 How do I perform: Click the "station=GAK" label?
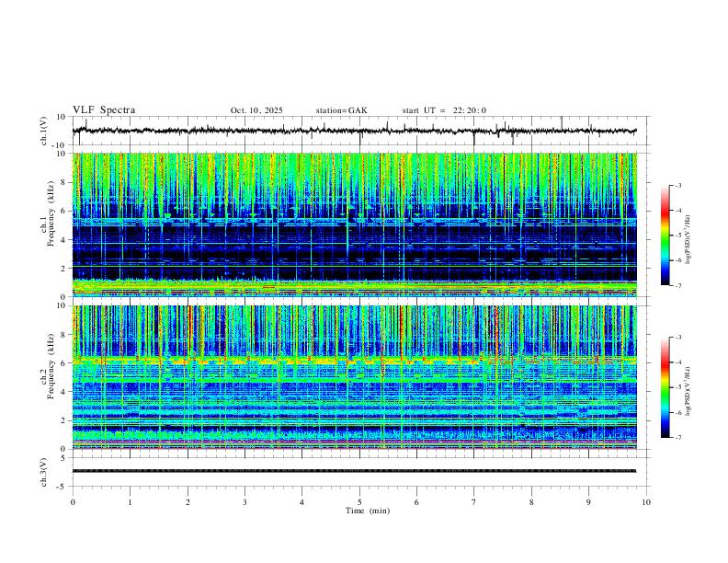click(341, 110)
